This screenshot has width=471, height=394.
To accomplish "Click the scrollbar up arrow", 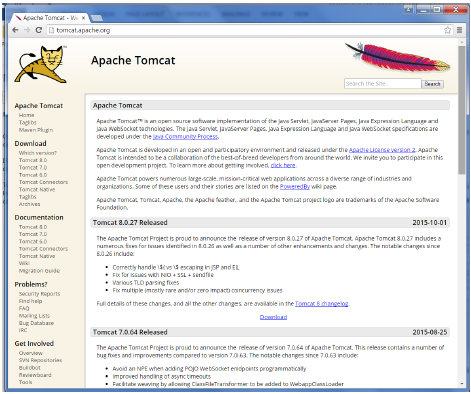I will tap(462, 42).
